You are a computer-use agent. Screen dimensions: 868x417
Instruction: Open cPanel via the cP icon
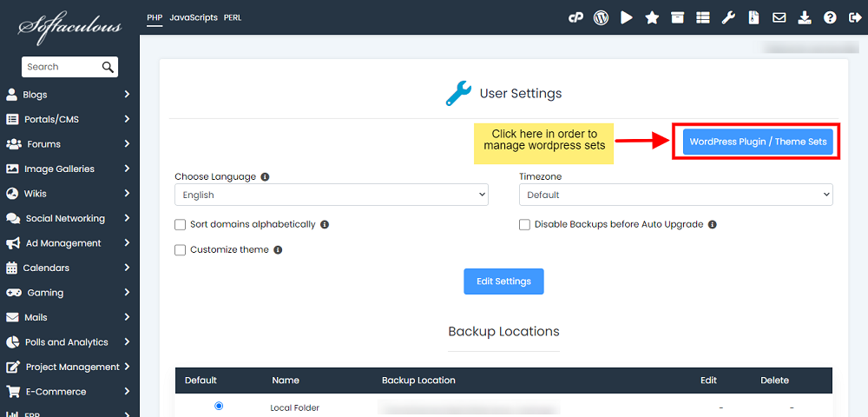tap(575, 17)
